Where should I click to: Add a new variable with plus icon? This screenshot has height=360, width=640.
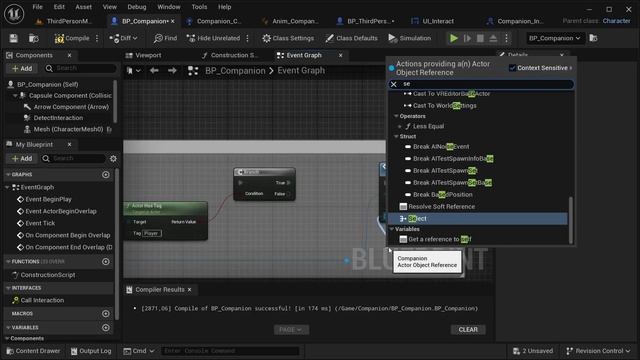pos(106,328)
